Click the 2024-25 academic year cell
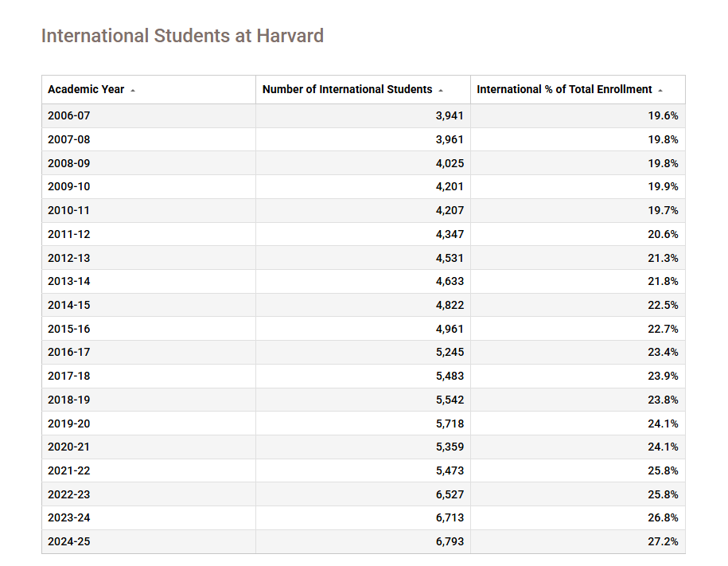The width and height of the screenshot is (728, 566). 69,541
